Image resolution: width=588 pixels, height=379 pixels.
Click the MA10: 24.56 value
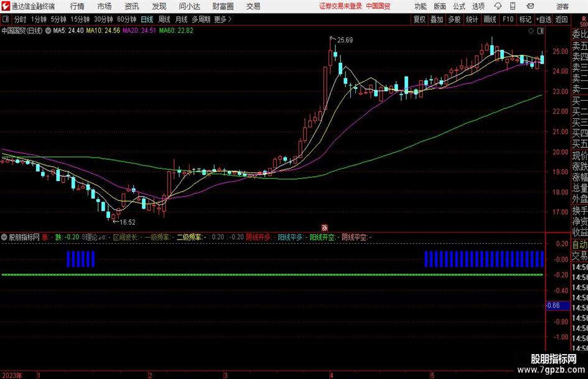pos(103,30)
